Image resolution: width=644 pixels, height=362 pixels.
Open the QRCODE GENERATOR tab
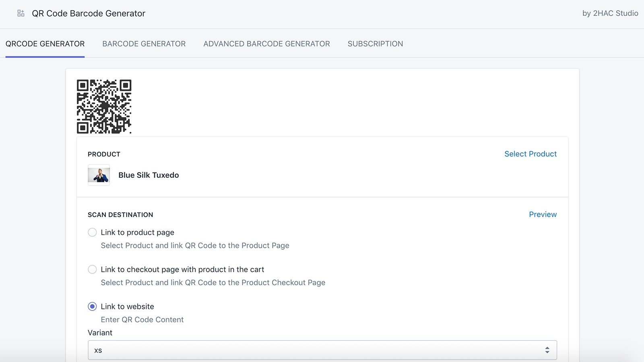click(x=45, y=44)
